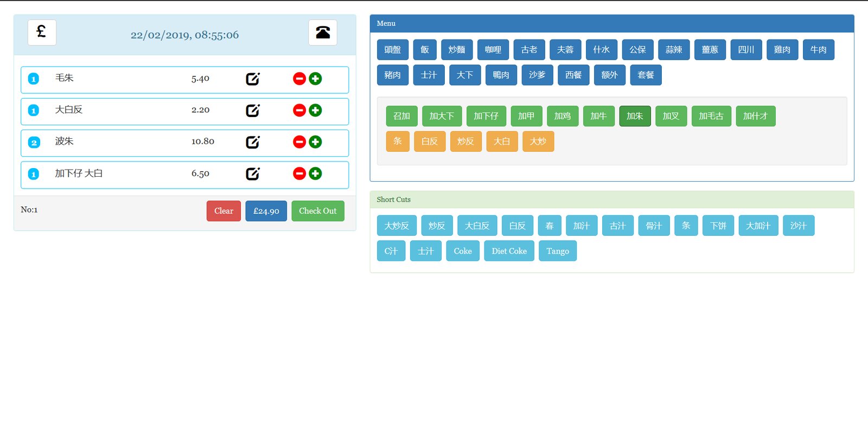Select the orange 炒反 option

465,141
